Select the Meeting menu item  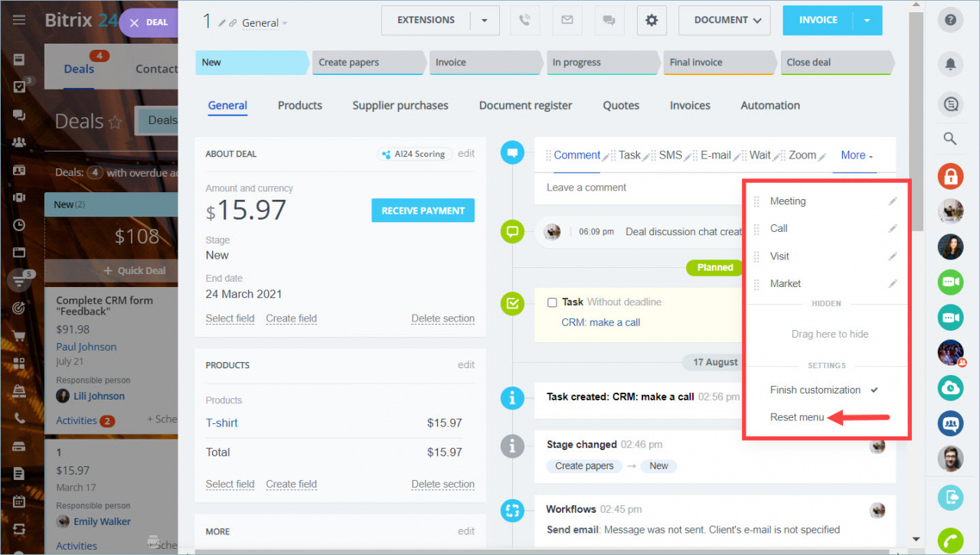[788, 201]
